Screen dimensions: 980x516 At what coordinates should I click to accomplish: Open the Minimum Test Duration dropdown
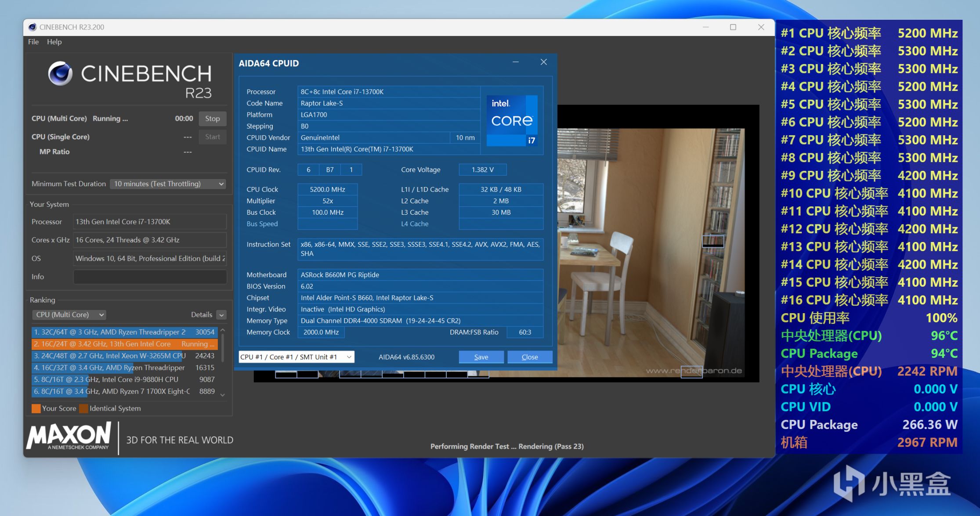coord(168,184)
